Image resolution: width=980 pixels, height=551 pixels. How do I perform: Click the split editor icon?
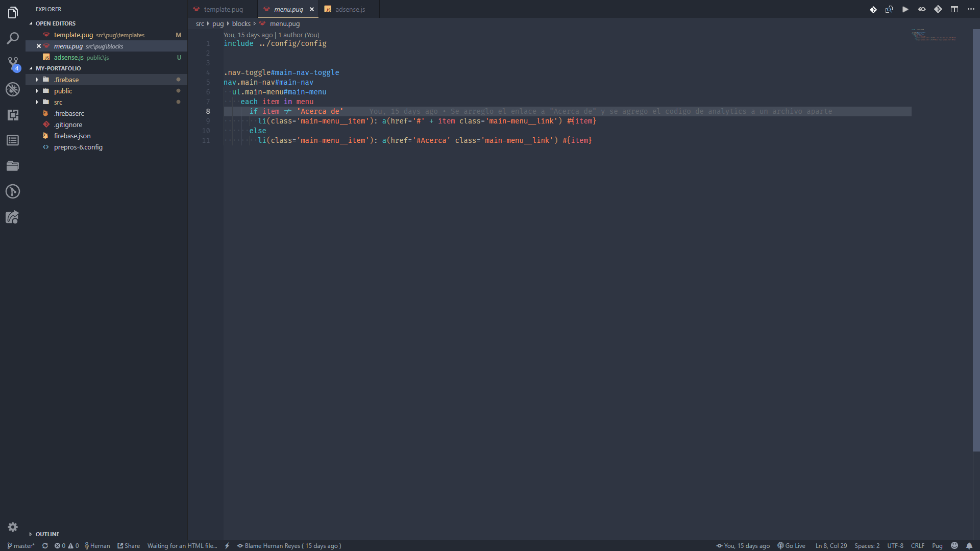(954, 9)
